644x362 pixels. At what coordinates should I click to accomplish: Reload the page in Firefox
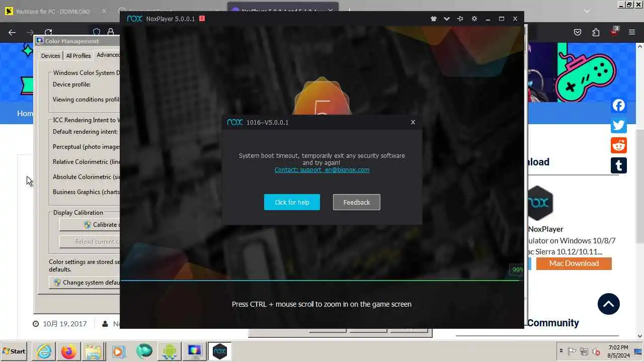[48, 32]
